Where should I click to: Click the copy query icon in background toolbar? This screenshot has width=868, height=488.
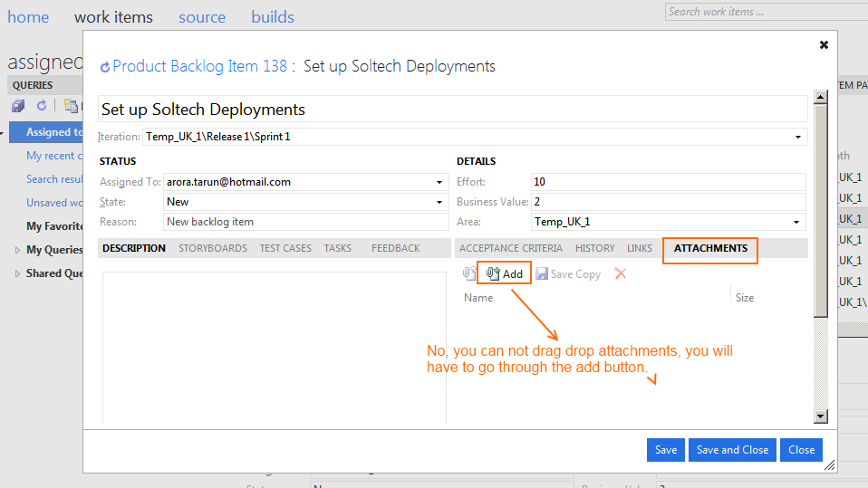point(71,105)
